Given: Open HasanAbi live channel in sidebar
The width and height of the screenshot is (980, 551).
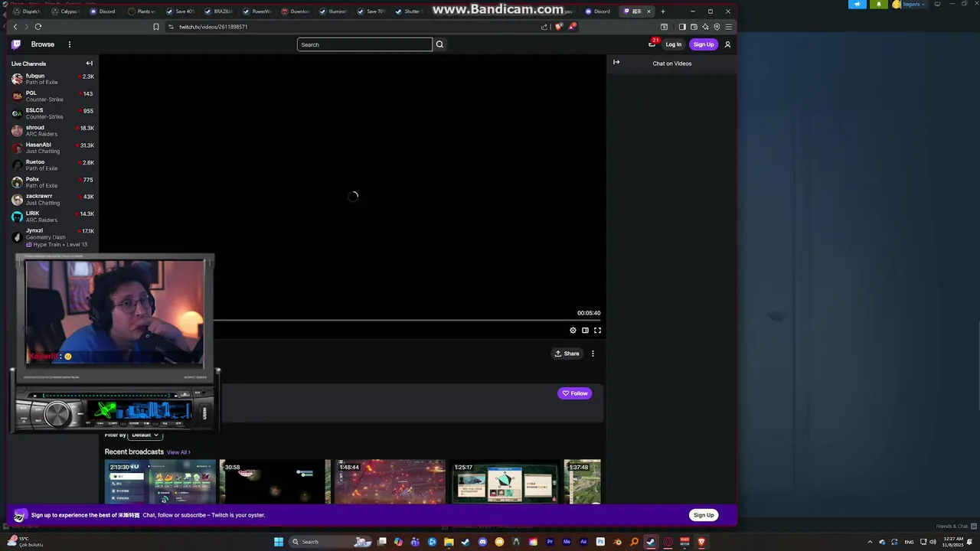Looking at the screenshot, I should tap(53, 148).
